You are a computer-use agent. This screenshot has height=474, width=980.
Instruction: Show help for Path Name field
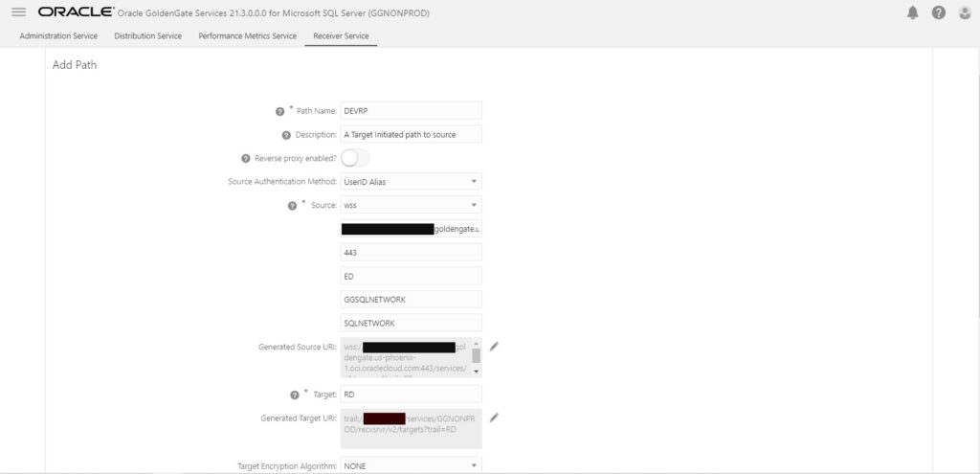pos(280,111)
